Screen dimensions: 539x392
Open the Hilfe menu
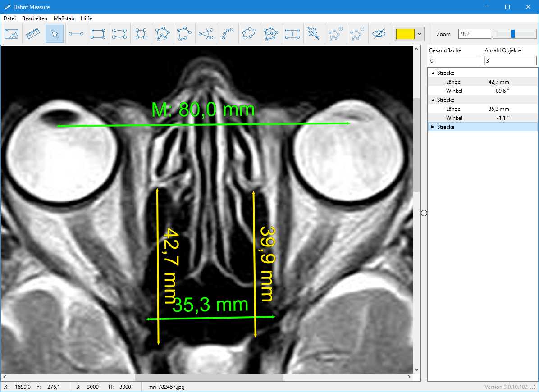(x=86, y=18)
